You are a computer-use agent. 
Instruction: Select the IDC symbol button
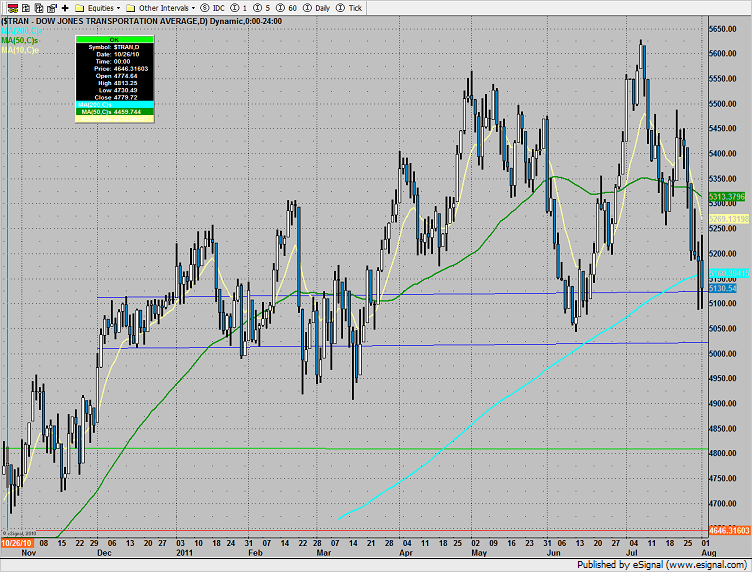click(x=212, y=8)
